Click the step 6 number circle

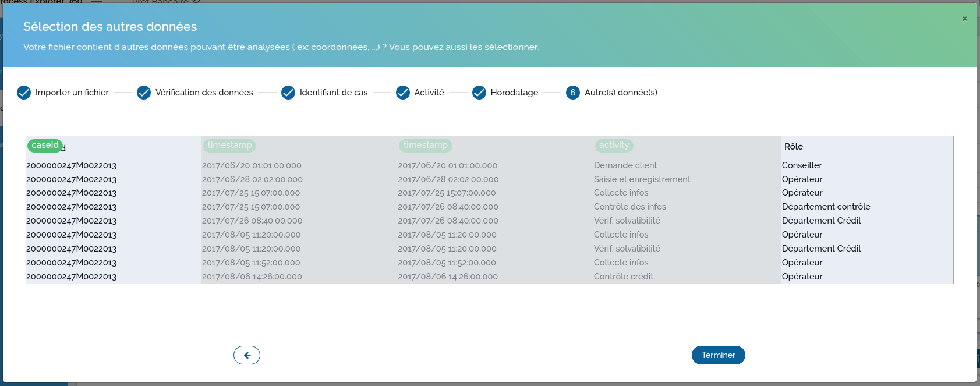(x=573, y=93)
